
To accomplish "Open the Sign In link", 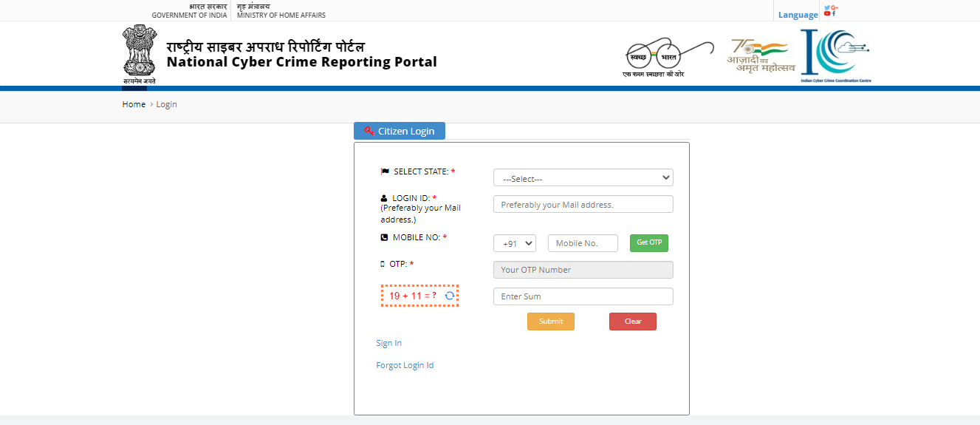I will click(x=389, y=343).
